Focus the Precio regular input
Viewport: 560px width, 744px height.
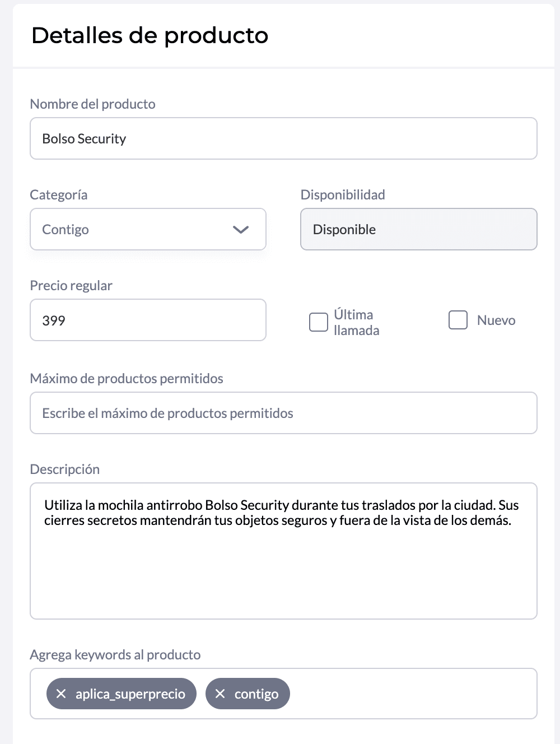(148, 320)
